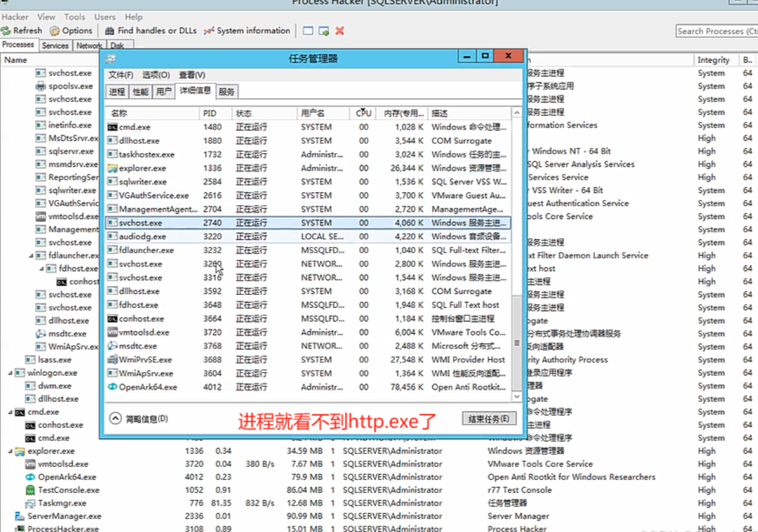Click msdtc.exe icon in Process Hacker tree
Screen dimensions: 758x532
(41, 334)
